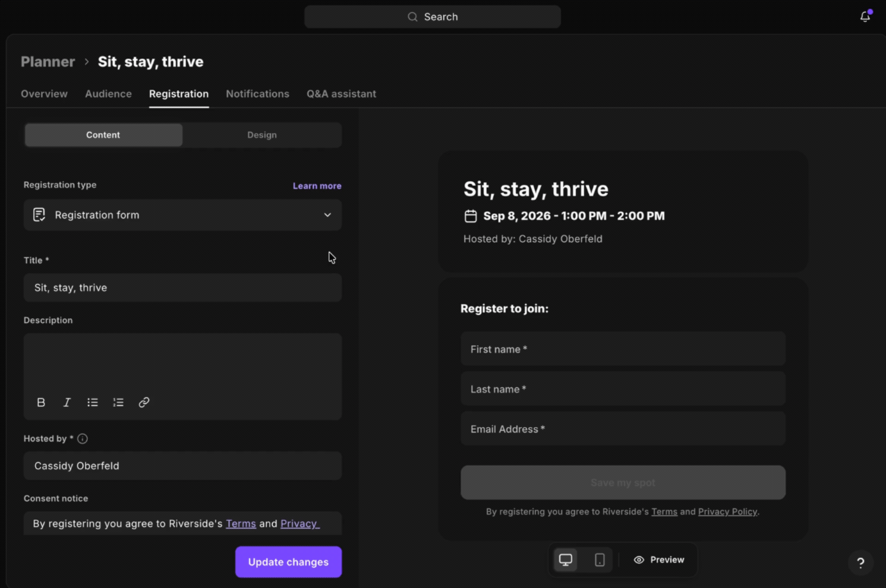Screen dimensions: 886x588
Task: Click the calendar icon by event date
Action: point(471,216)
